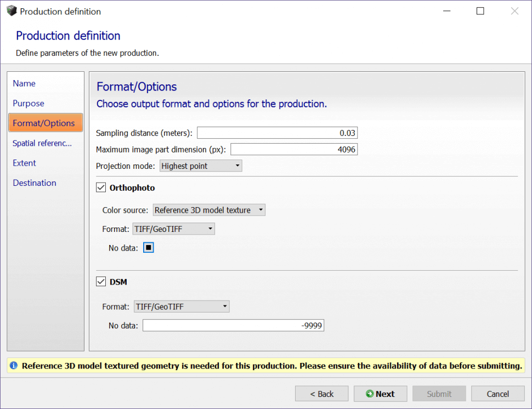Click the app cube icon in title bar
This screenshot has height=409, width=532.
click(x=11, y=11)
